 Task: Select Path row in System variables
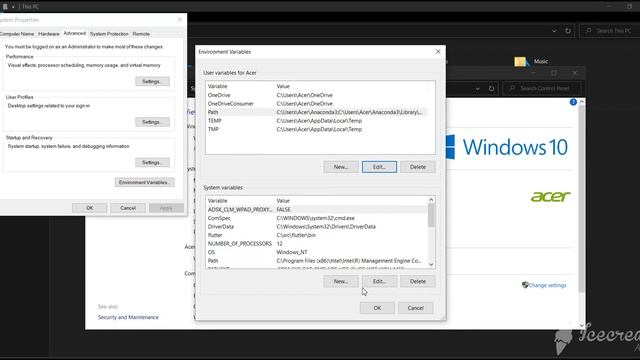pyautogui.click(x=317, y=261)
